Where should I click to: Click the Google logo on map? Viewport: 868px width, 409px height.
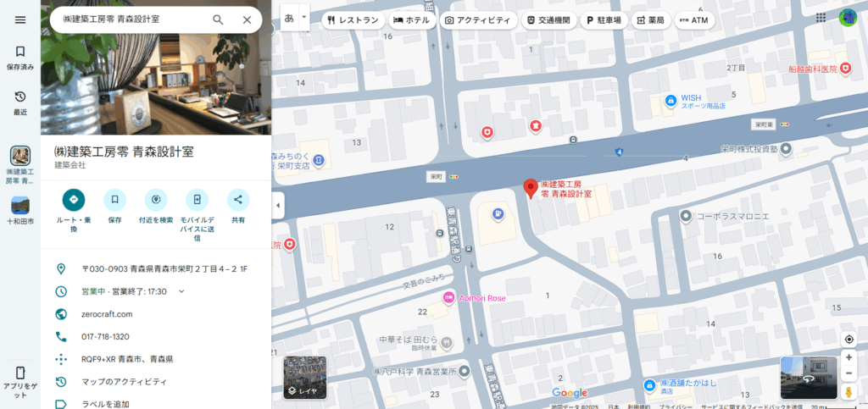point(569,393)
